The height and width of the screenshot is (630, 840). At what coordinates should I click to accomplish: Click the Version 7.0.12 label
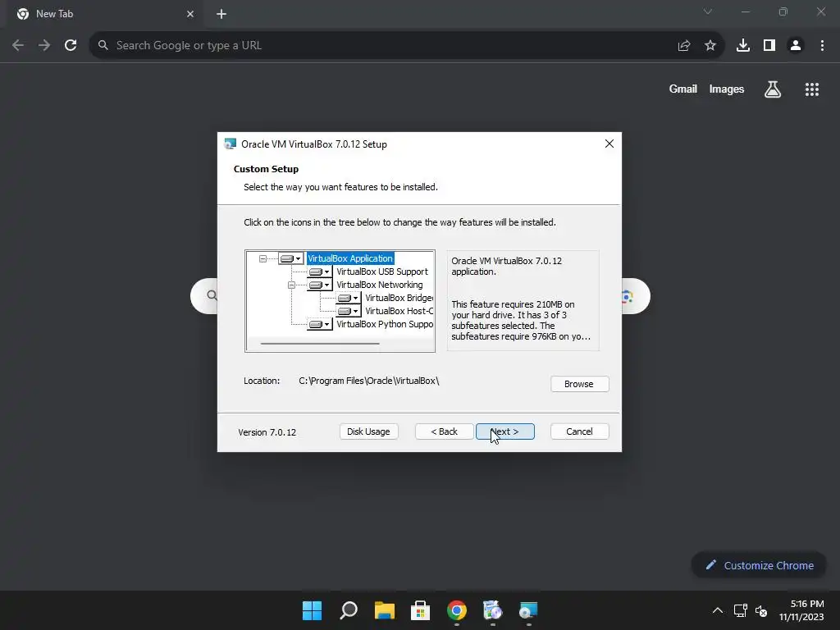point(267,432)
